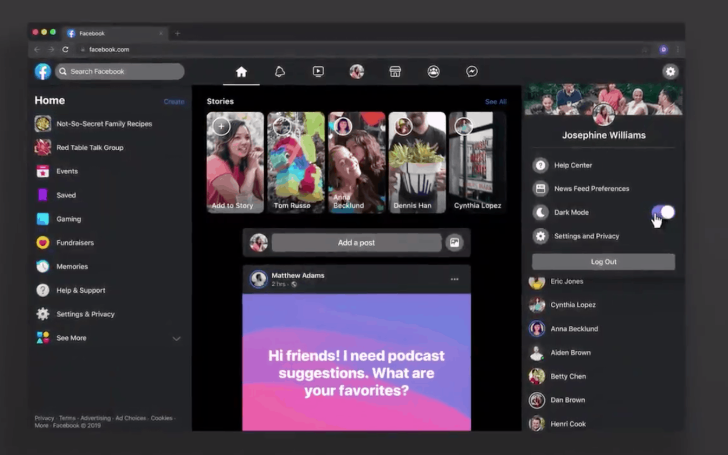This screenshot has height=455, width=728.
Task: Open chat with Eric Jones
Action: (x=567, y=281)
